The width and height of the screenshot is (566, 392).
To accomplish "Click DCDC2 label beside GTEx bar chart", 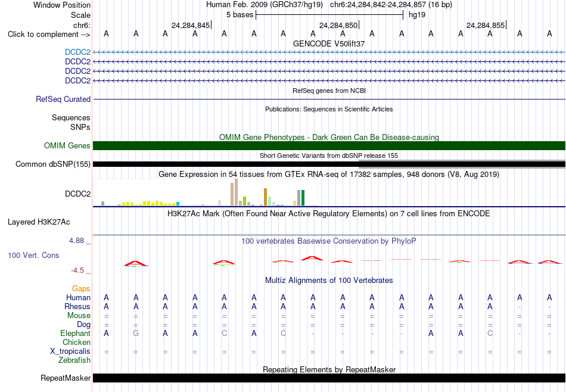I will coord(77,194).
